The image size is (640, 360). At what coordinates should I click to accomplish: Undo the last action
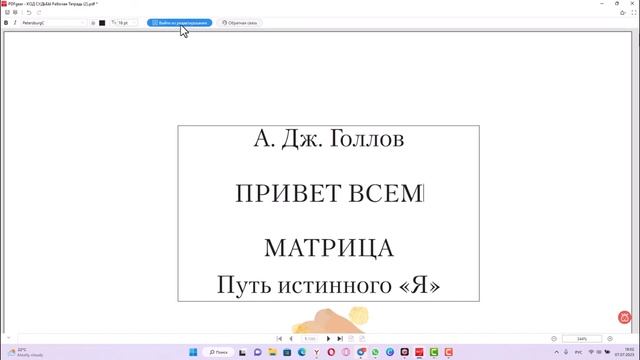click(x=29, y=13)
